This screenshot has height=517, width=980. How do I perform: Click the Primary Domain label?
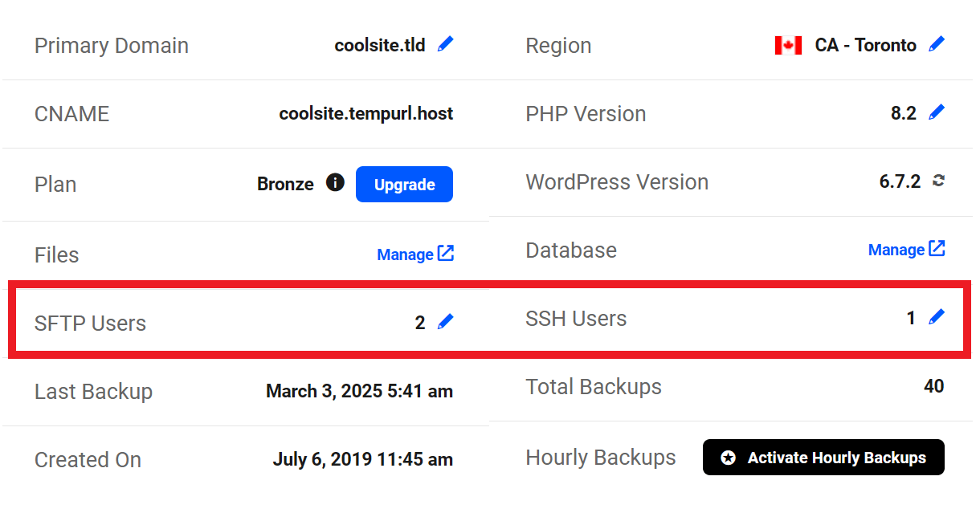112,46
